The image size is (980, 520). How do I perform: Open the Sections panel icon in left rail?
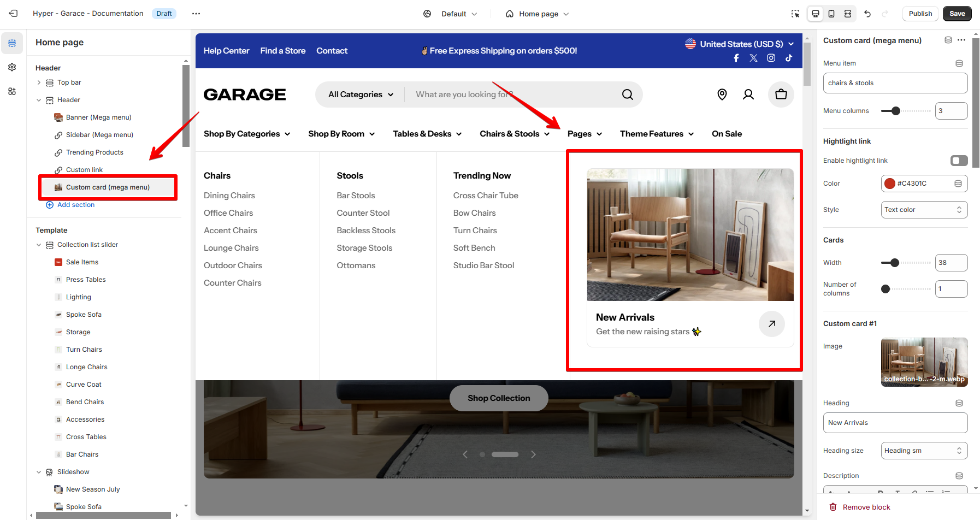[x=12, y=43]
